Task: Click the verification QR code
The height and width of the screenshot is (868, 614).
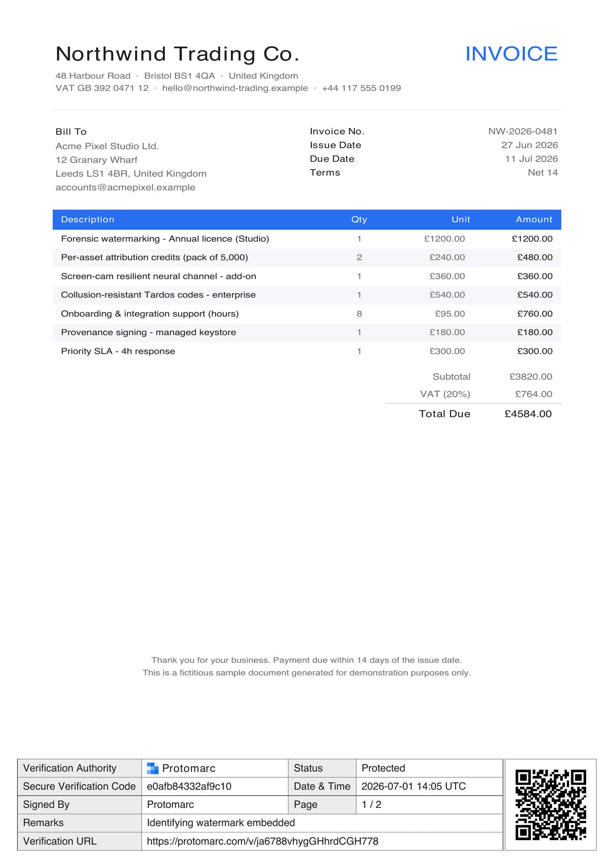Action: tap(551, 805)
